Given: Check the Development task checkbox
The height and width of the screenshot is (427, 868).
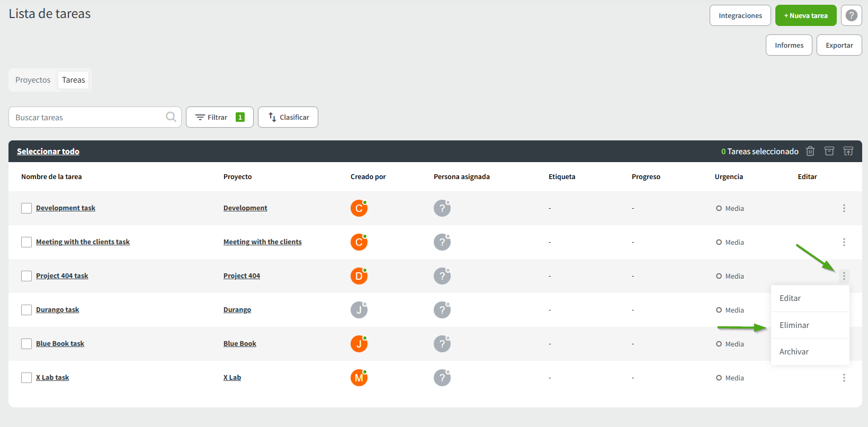Looking at the screenshot, I should 26,208.
